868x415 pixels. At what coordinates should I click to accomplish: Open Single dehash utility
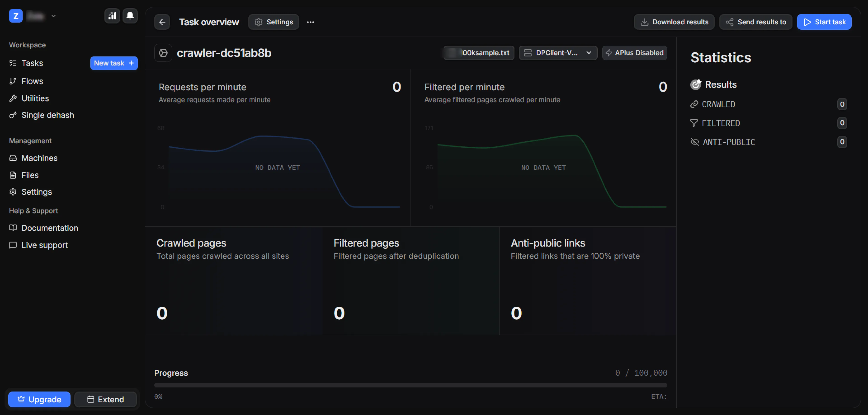click(47, 115)
